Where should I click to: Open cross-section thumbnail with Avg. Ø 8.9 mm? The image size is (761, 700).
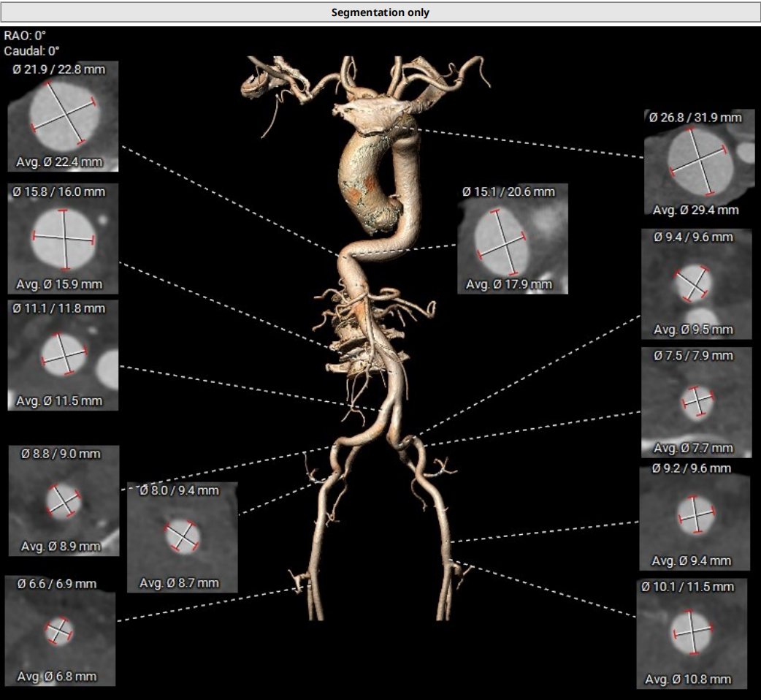pos(63,501)
